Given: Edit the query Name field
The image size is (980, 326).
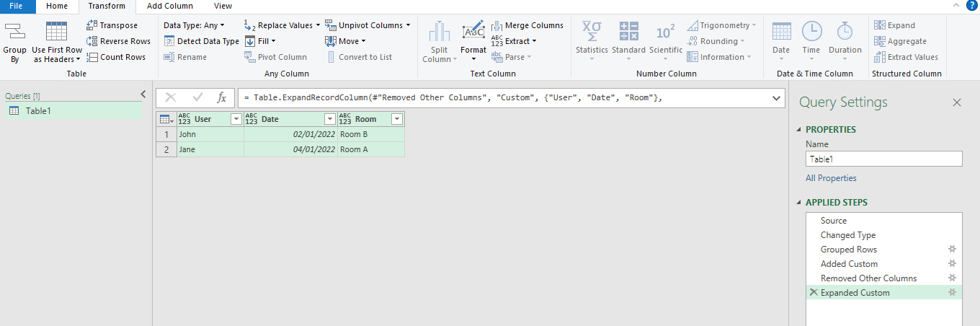Looking at the screenshot, I should click(883, 159).
